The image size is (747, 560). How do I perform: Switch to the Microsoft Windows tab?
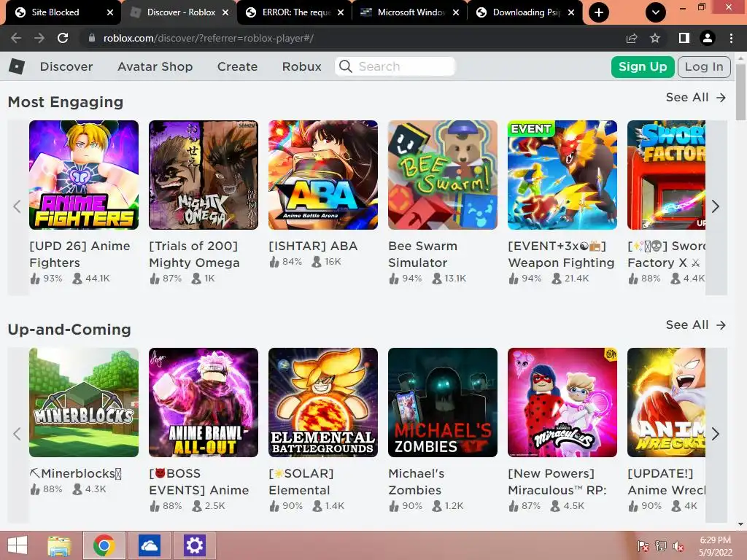pyautogui.click(x=411, y=12)
